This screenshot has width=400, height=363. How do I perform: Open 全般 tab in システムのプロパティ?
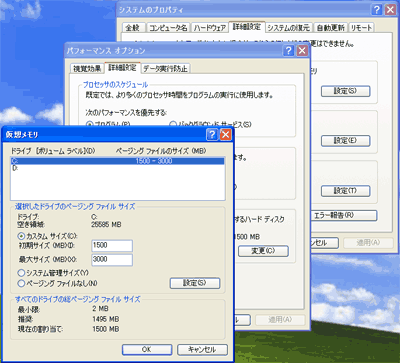click(x=133, y=27)
